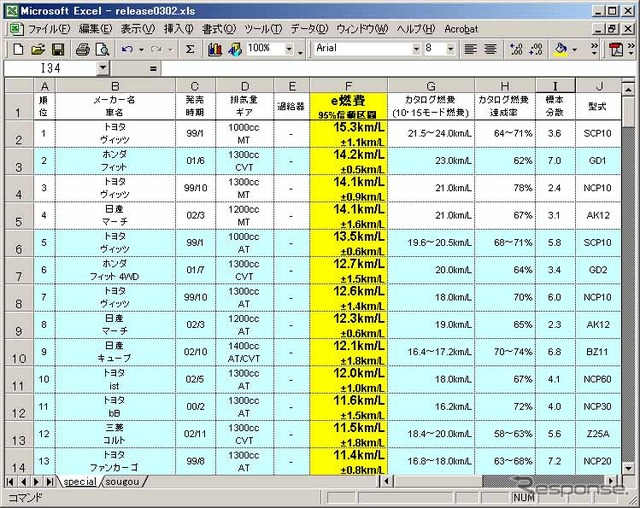The width and height of the screenshot is (640, 508).
Task: Expand the Name Box dropdown arrow
Action: point(103,69)
